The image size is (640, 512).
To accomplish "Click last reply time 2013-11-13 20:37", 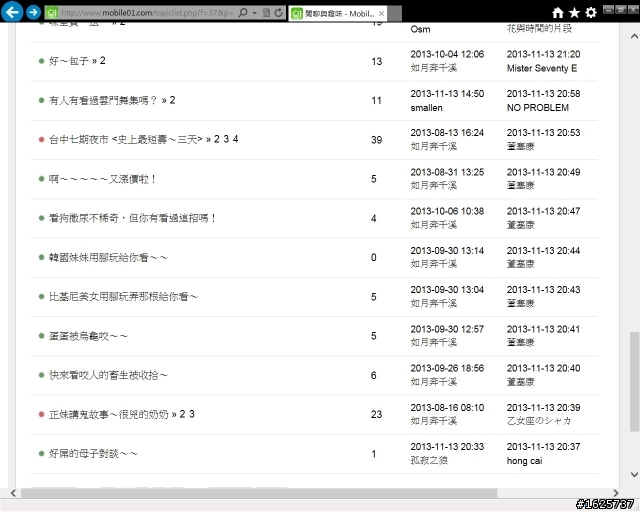I will [543, 447].
